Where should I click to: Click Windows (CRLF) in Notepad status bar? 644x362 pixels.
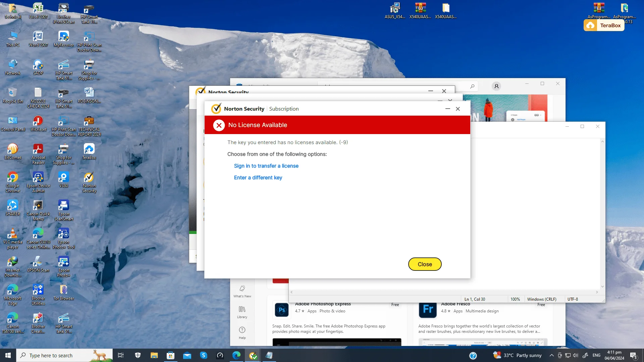point(542,299)
